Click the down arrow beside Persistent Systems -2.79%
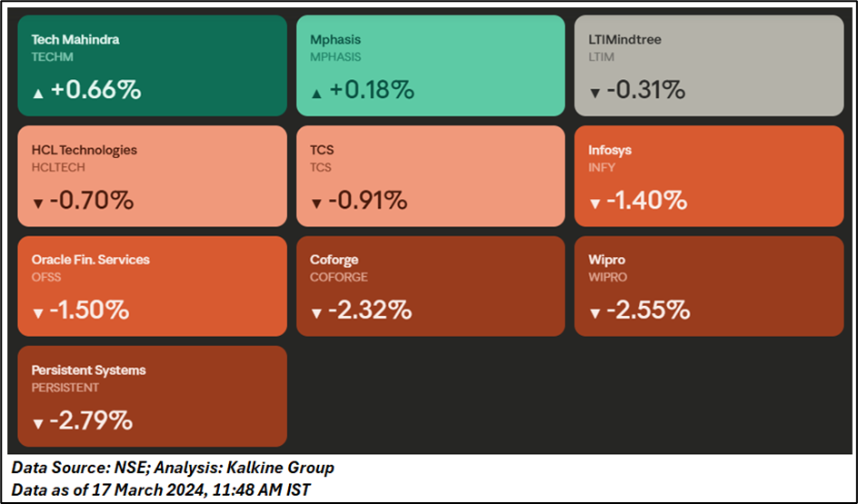 pyautogui.click(x=37, y=424)
